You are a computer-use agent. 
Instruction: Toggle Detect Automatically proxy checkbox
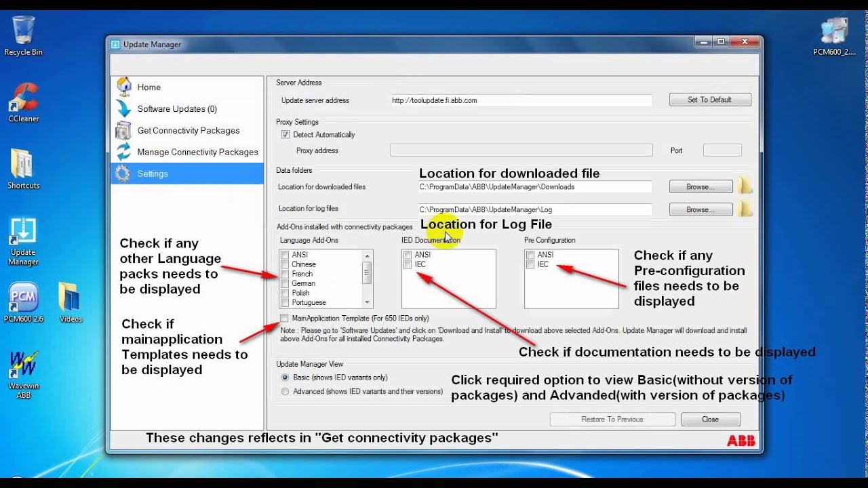(285, 135)
